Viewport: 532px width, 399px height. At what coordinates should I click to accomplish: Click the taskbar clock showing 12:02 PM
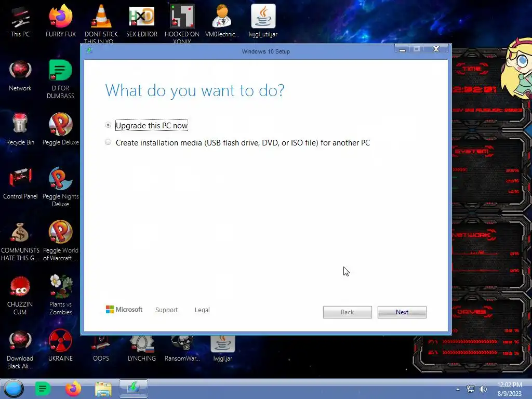[509, 389]
